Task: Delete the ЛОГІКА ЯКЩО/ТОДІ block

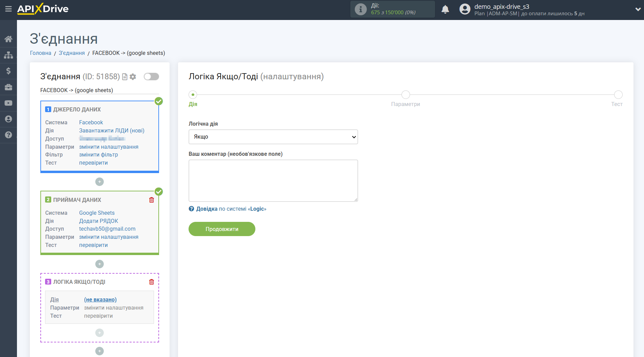Action: click(x=152, y=282)
